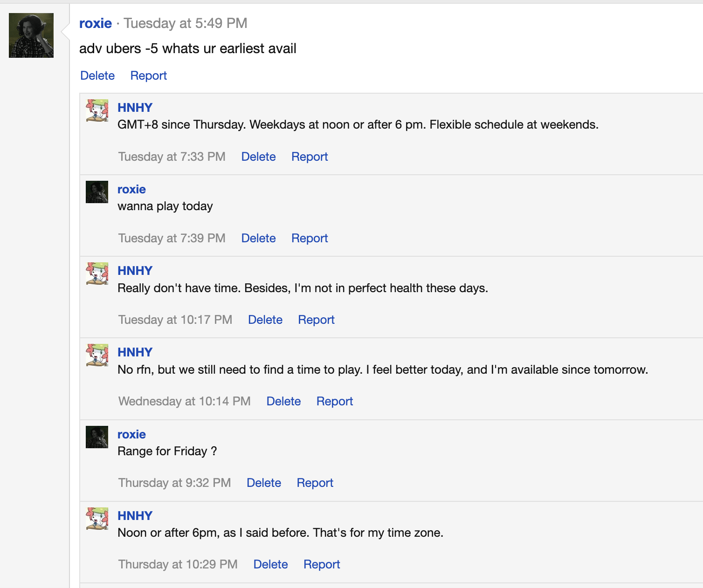The image size is (703, 588).
Task: Open roxie's profile from main post username
Action: (x=96, y=23)
